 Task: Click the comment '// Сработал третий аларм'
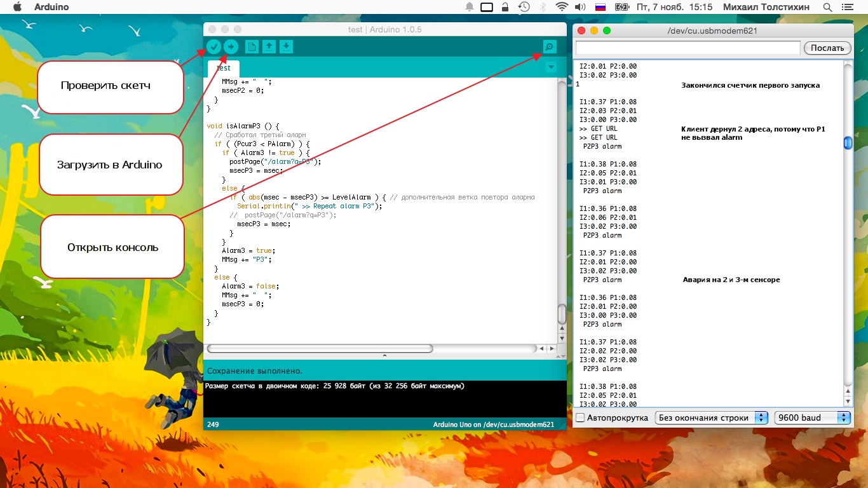coord(260,135)
